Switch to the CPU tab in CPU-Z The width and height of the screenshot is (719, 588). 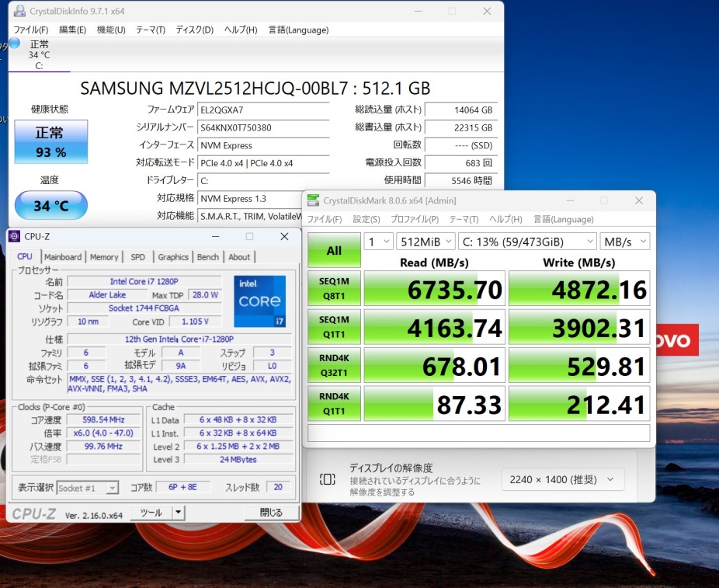25,256
